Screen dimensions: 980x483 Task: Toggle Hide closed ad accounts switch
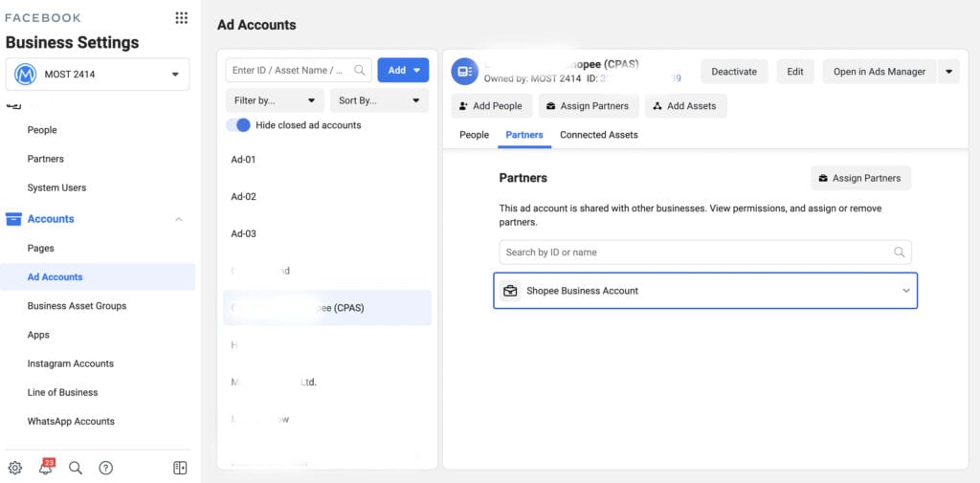pyautogui.click(x=238, y=125)
